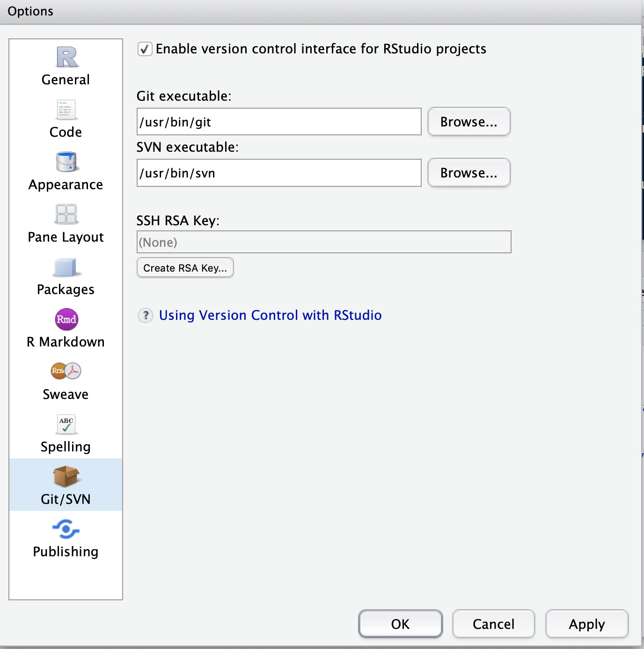This screenshot has height=649, width=644.
Task: Switch to Appearance section label
Action: point(66,184)
